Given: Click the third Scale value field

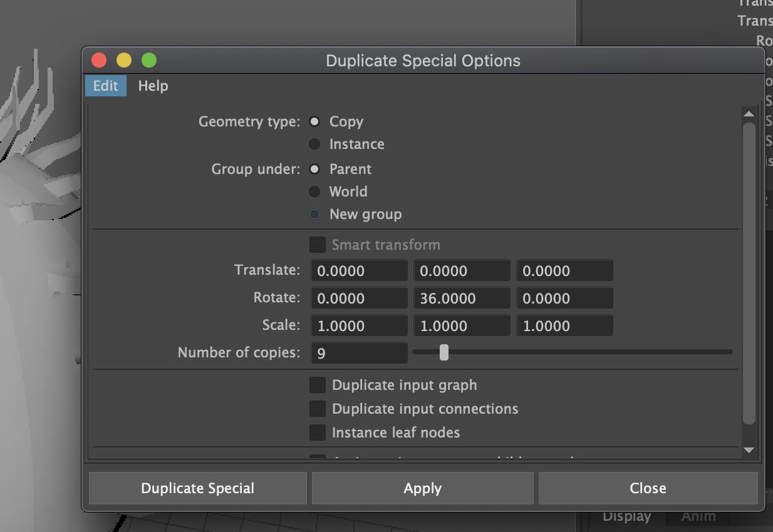Looking at the screenshot, I should (x=564, y=326).
